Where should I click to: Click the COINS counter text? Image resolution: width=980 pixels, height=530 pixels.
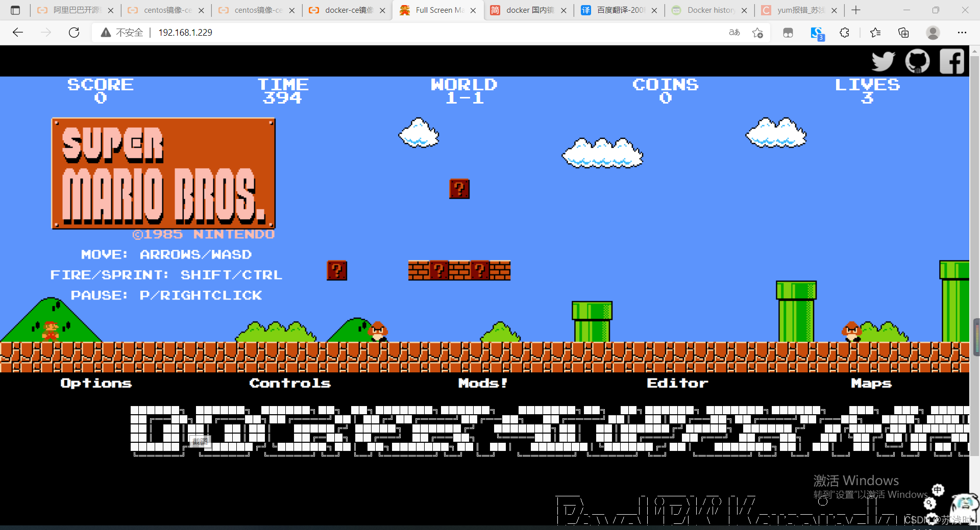(x=665, y=91)
